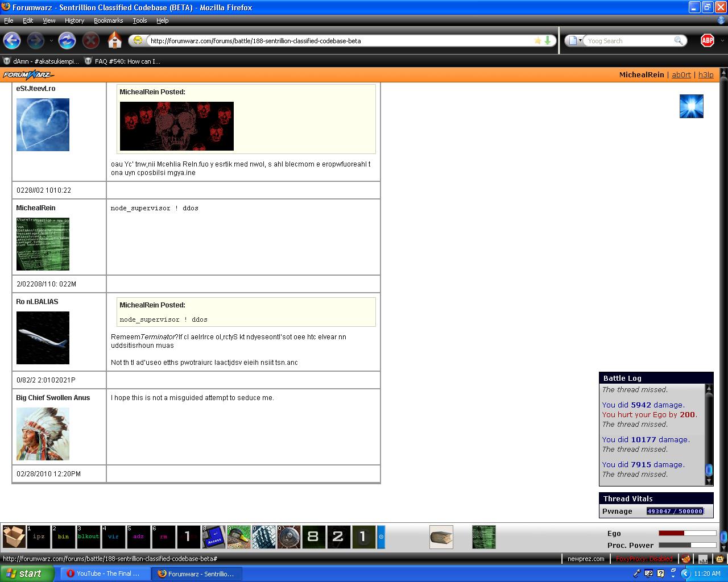The image size is (728, 582).
Task: Select the 'blkout' attack icon
Action: click(x=88, y=537)
